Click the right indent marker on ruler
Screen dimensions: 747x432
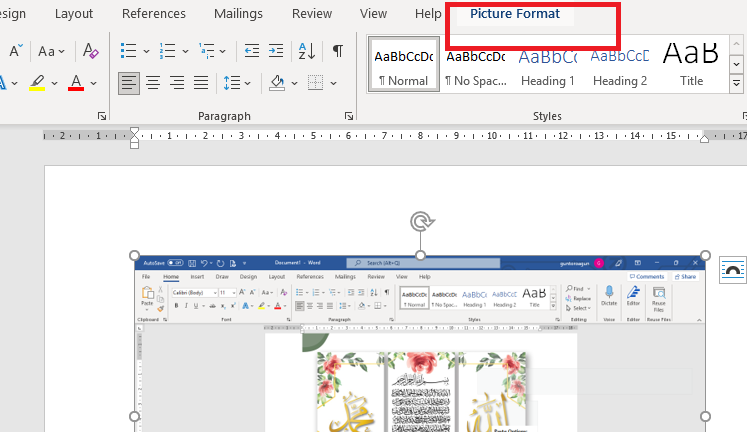(704, 139)
